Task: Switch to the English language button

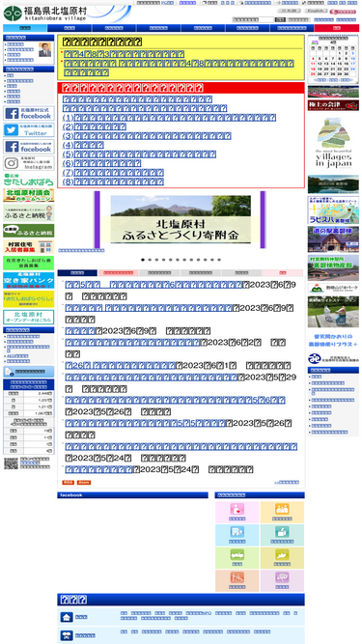Action: tap(316, 11)
